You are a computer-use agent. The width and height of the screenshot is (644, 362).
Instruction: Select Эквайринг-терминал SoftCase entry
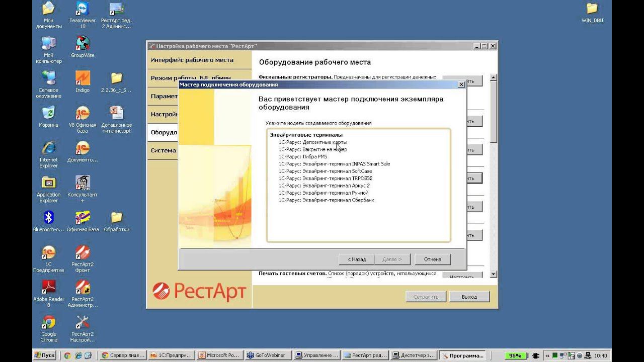point(325,171)
